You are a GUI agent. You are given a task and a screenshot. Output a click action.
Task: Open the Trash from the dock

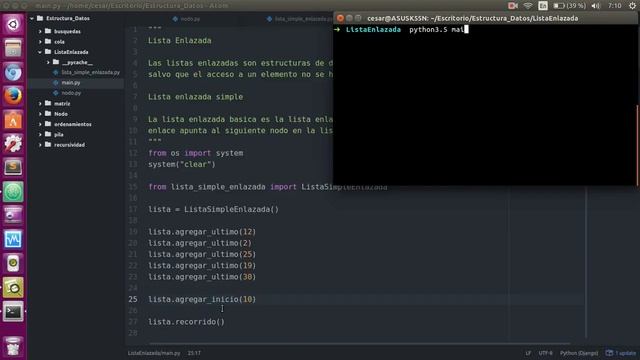click(13, 346)
